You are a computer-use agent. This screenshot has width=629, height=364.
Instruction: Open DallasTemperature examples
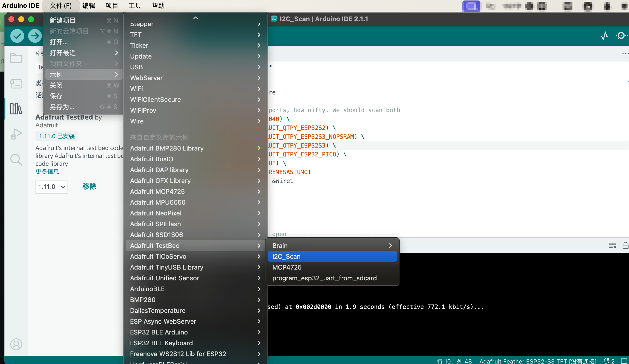click(x=196, y=311)
